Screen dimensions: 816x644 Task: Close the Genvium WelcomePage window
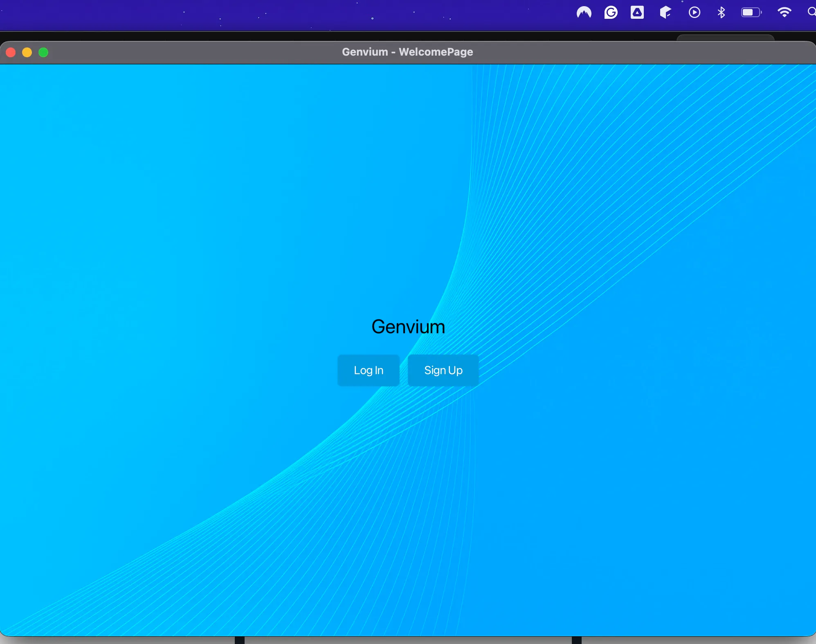[x=11, y=52]
